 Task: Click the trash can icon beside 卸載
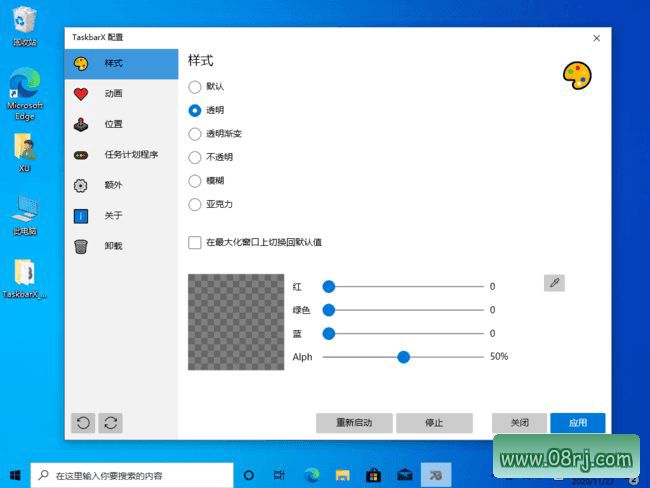coord(81,246)
